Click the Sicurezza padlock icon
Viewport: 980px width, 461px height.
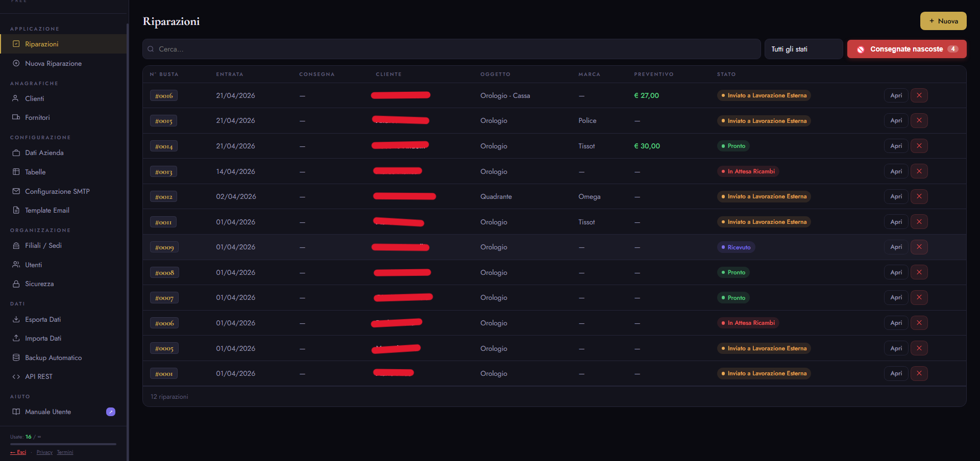coord(16,284)
